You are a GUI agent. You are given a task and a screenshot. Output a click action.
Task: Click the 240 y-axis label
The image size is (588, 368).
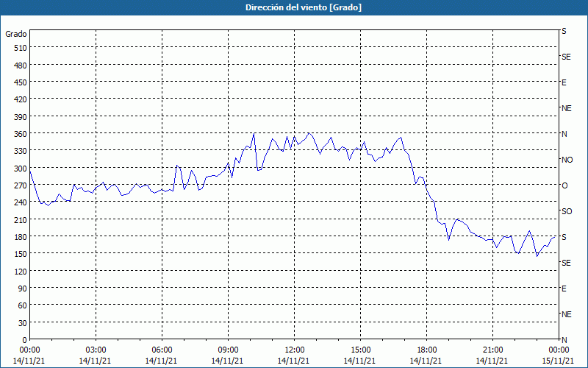(x=21, y=202)
